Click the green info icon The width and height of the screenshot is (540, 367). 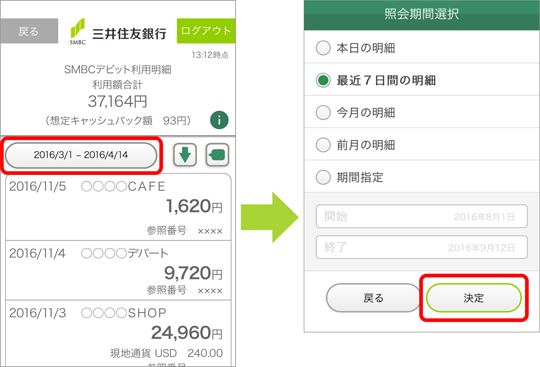coord(219,120)
